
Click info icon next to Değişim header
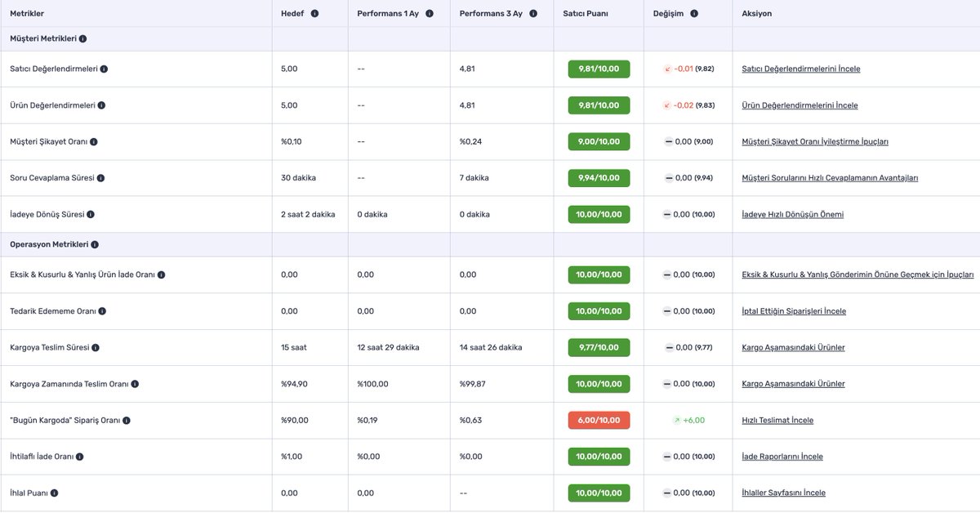694,14
